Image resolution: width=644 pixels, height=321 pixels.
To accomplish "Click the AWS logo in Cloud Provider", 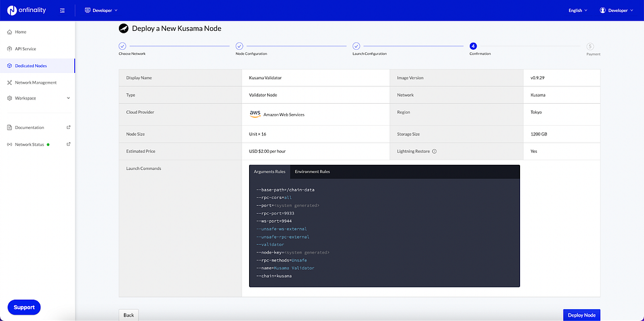I will (x=255, y=114).
